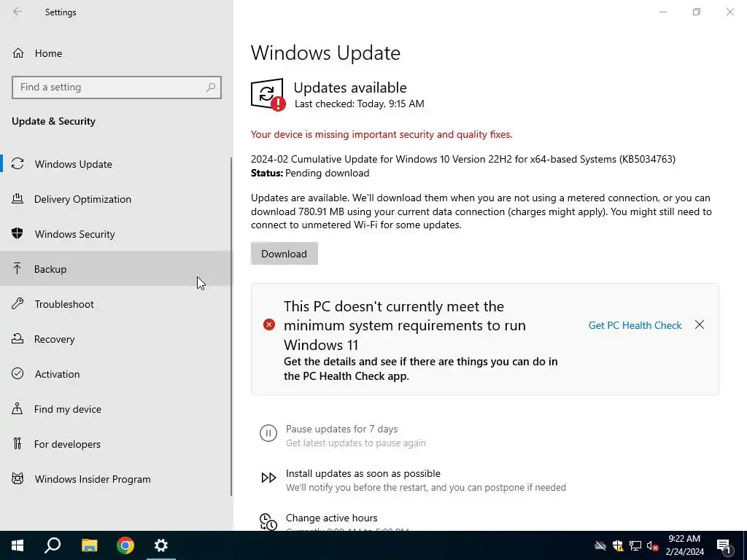Open the Windows Start menu

pyautogui.click(x=18, y=545)
